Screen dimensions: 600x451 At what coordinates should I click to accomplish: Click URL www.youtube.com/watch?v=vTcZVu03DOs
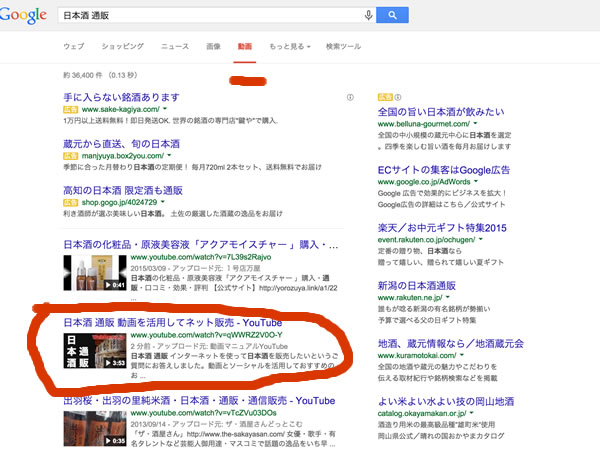click(204, 413)
